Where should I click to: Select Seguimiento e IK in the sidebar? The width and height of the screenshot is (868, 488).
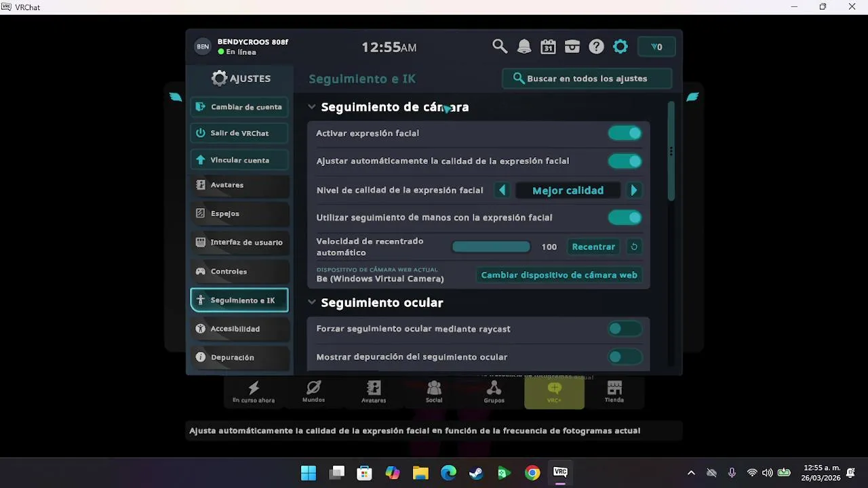click(x=239, y=300)
